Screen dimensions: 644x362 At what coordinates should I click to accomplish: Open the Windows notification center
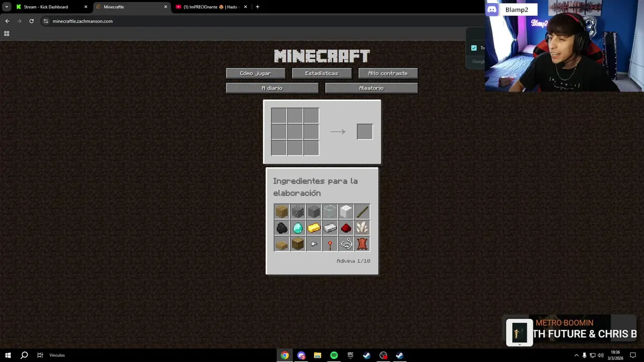(x=633, y=355)
